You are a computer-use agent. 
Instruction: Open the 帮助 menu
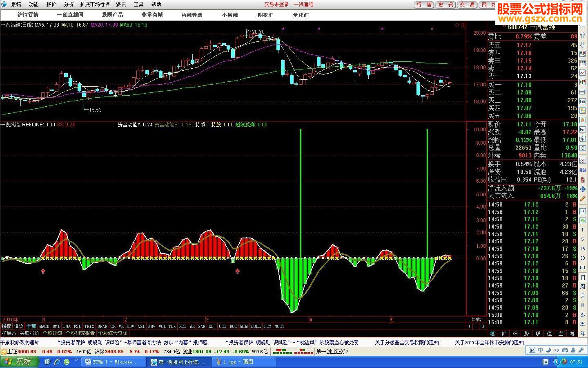coord(156,4)
